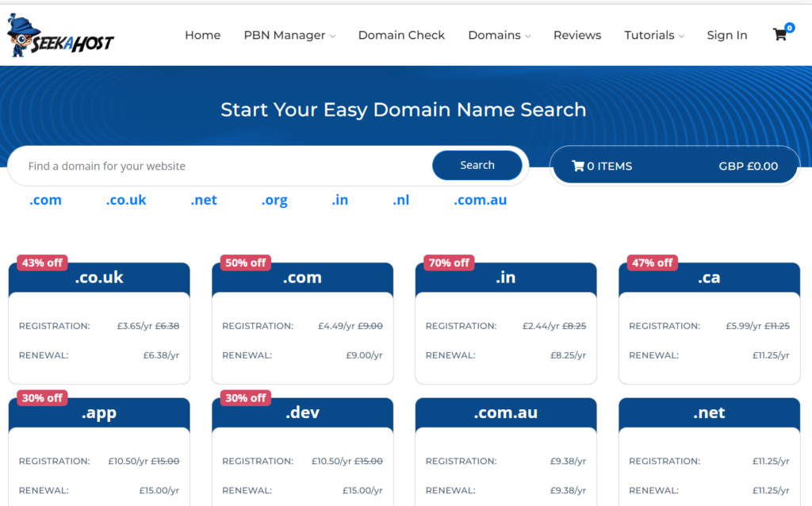Viewport: 812px width, 506px height.
Task: Select the .com.au quick search link
Action: (x=480, y=200)
